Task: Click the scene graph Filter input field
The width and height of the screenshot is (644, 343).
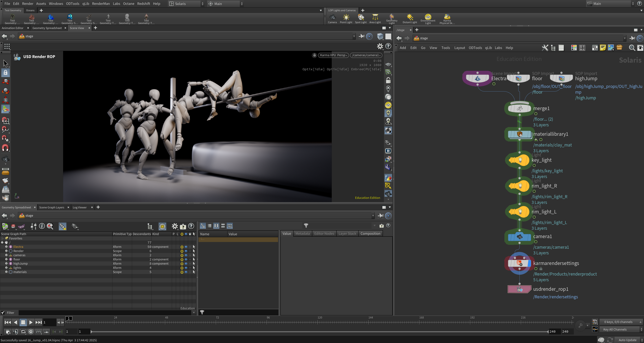Action: 105,313
